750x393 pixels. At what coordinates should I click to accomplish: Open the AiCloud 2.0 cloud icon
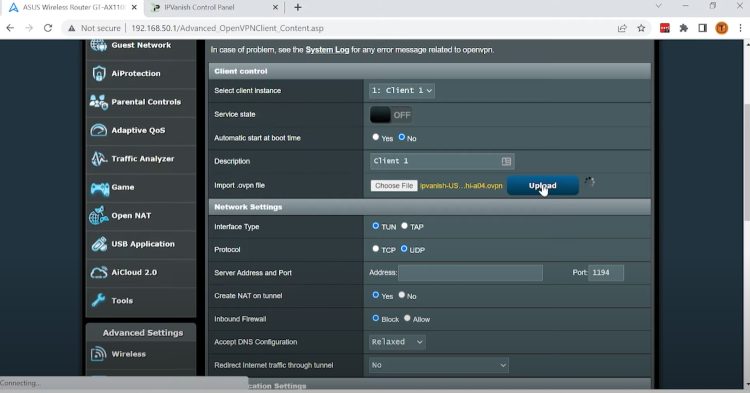[x=99, y=273]
